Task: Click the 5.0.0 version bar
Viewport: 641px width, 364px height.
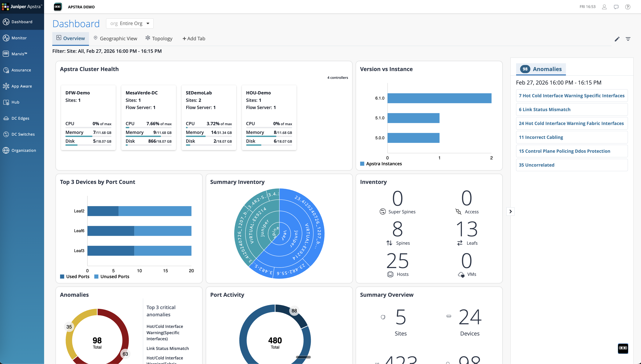Action: tap(413, 138)
